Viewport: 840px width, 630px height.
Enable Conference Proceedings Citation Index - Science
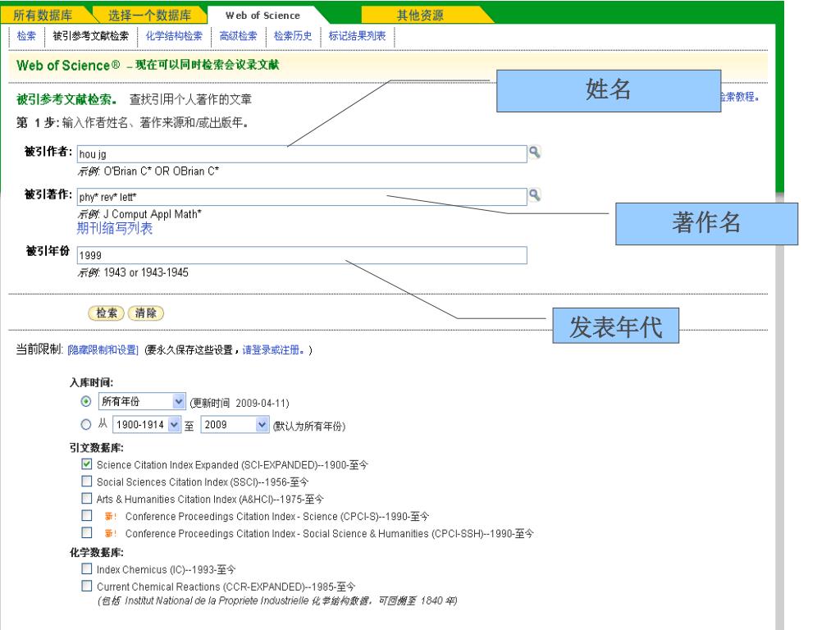pos(86,515)
